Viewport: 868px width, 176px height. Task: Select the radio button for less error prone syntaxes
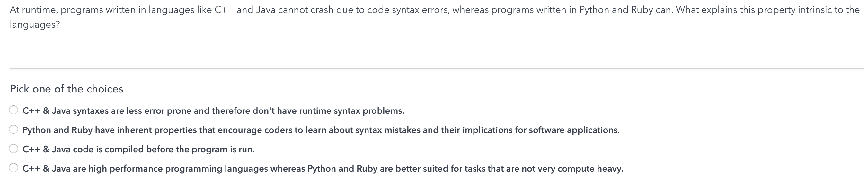pos(13,110)
